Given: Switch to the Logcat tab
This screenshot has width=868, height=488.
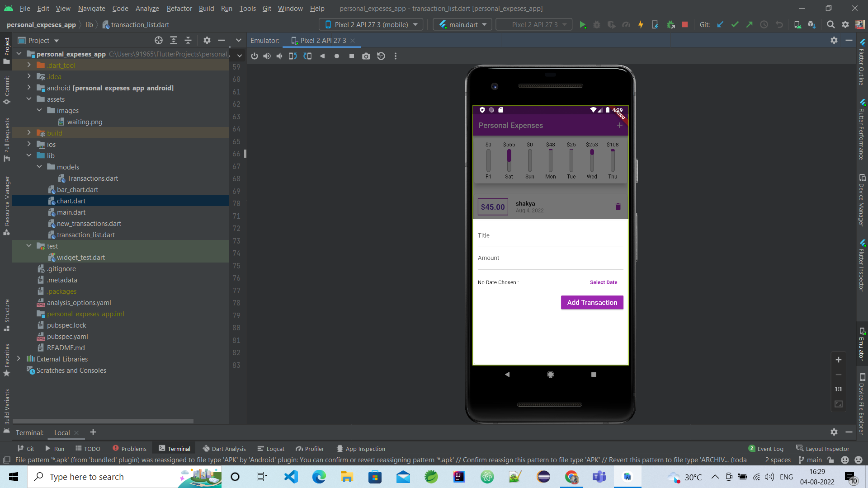Looking at the screenshot, I should point(271,449).
